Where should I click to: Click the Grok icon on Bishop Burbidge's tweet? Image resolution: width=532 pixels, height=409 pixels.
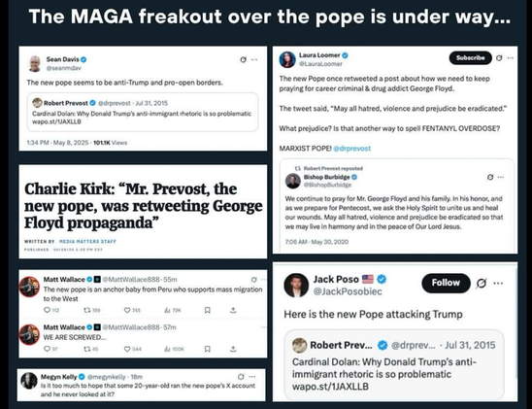point(490,177)
